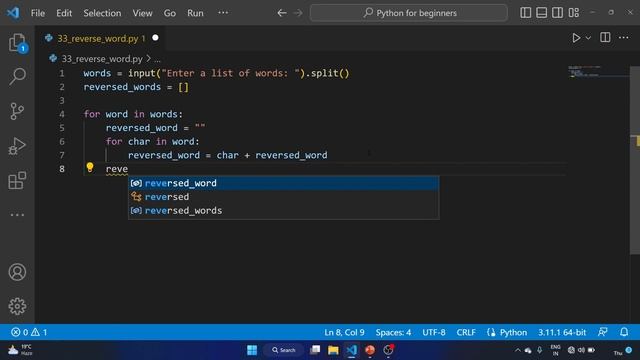Toggle the secondary side bar layout
Image resolution: width=640 pixels, height=360 pixels.
[x=558, y=13]
